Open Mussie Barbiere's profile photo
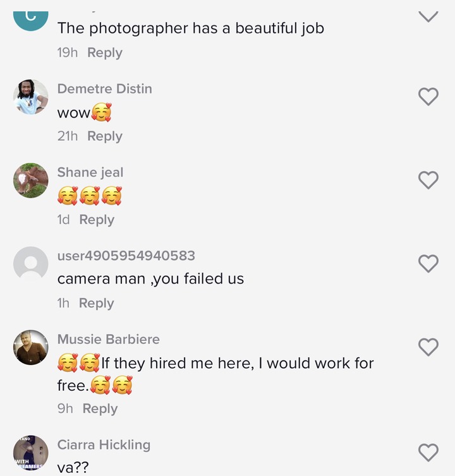455x476 pixels. pos(31,347)
